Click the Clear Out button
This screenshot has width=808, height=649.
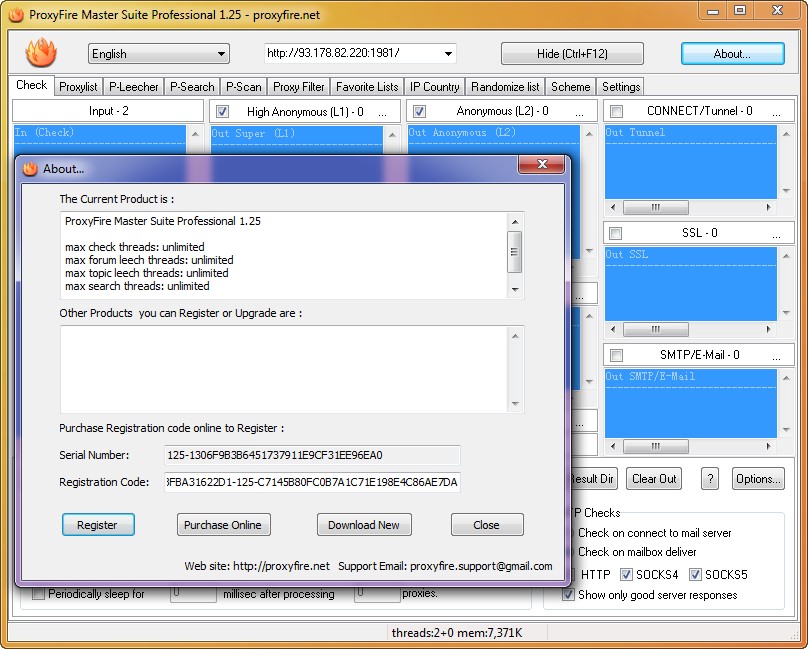[654, 479]
